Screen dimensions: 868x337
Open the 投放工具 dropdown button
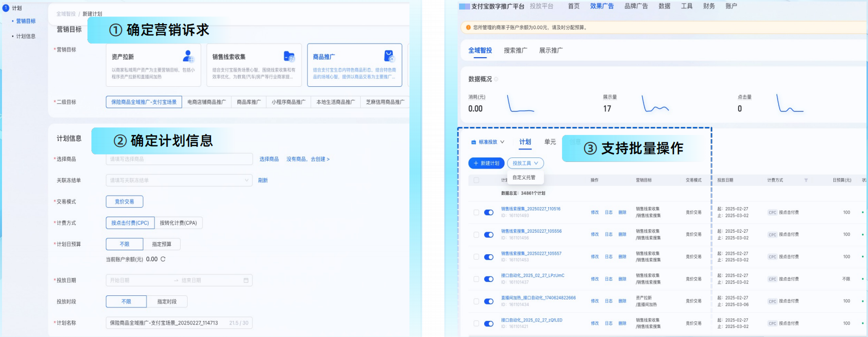[525, 163]
